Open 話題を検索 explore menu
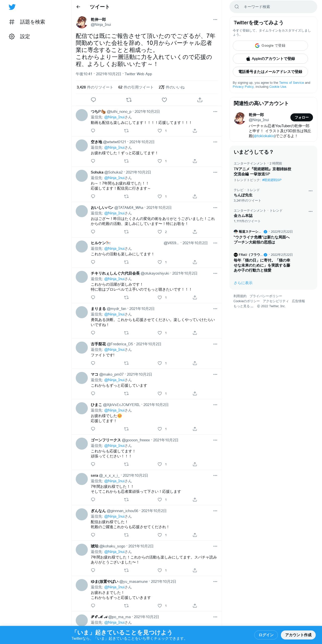Screen dimensions: 322x644 point(27,22)
